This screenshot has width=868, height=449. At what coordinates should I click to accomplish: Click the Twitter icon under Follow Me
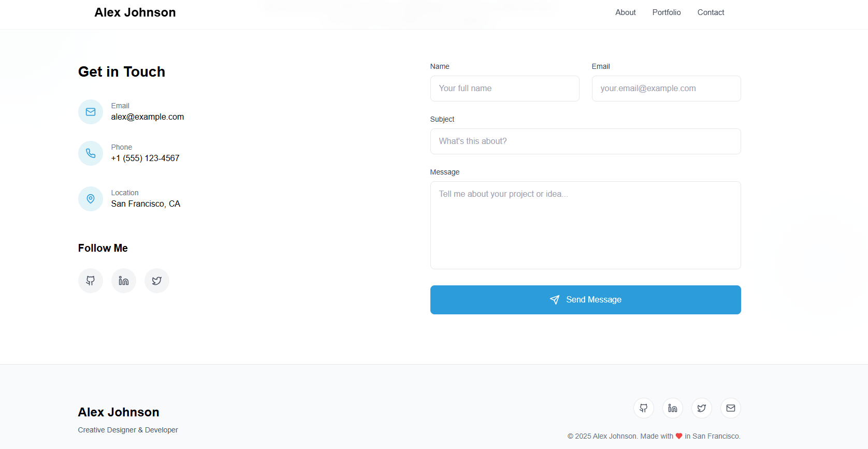(x=157, y=281)
